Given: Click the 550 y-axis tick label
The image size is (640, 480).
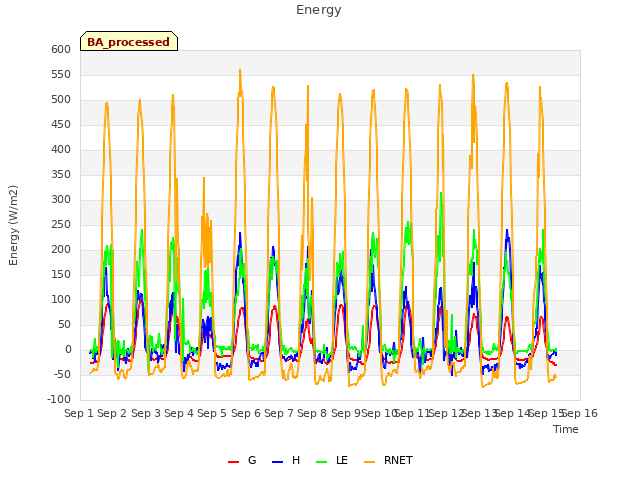Looking at the screenshot, I should (x=61, y=75).
